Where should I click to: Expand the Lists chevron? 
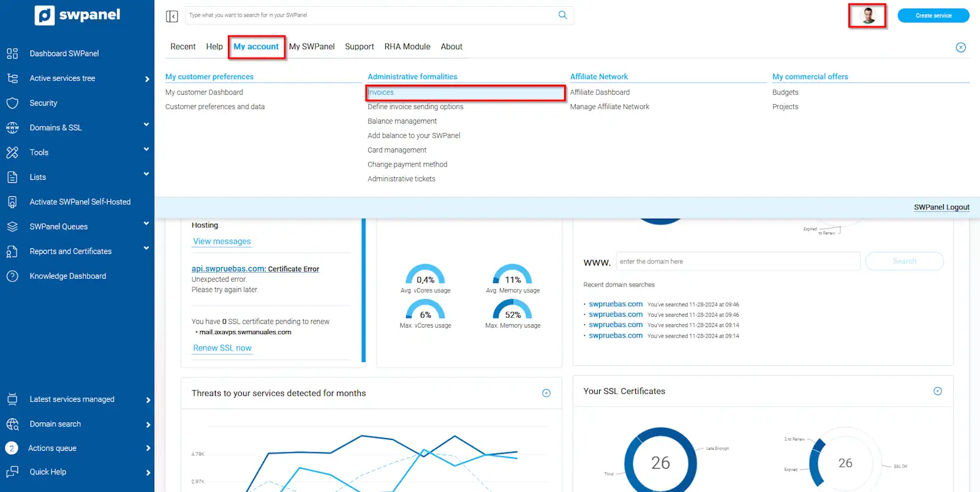click(146, 174)
